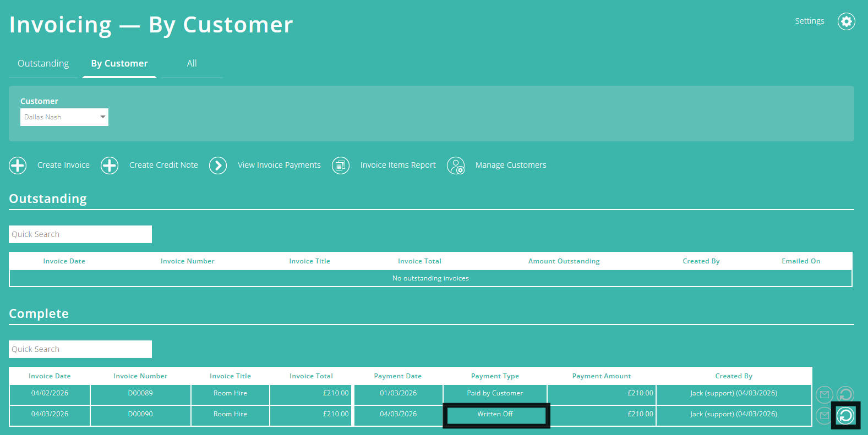The height and width of the screenshot is (435, 868).
Task: Focus the Outstanding Quick Search field
Action: pos(80,234)
